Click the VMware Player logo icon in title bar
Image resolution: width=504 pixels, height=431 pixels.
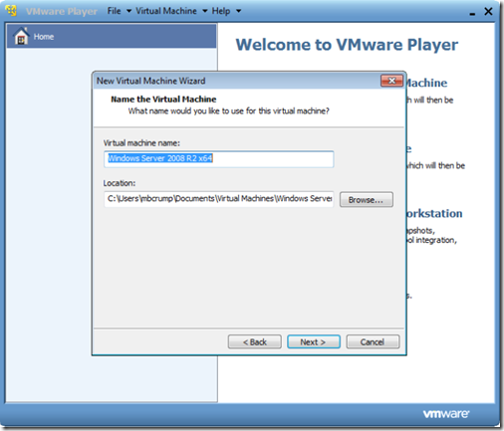(x=11, y=10)
